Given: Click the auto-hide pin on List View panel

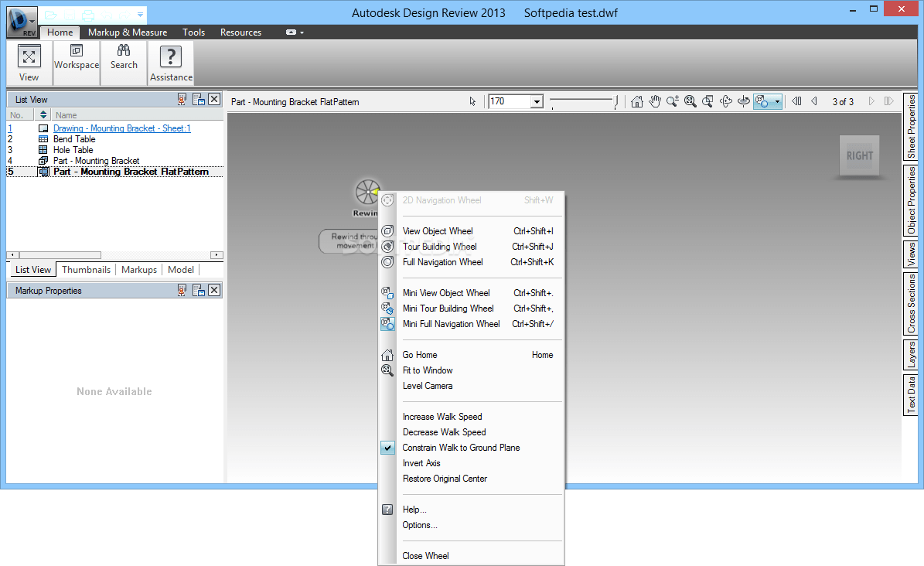Looking at the screenshot, I should click(x=182, y=99).
